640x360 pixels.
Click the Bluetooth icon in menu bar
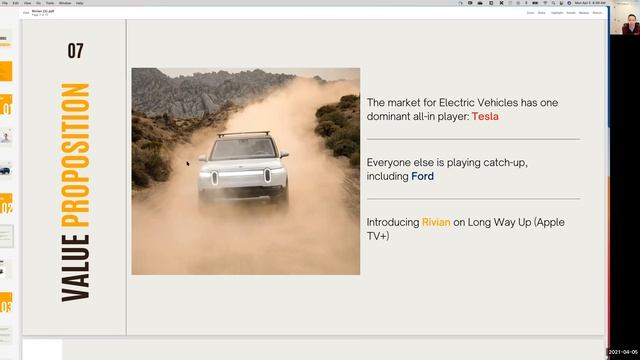(526, 3)
